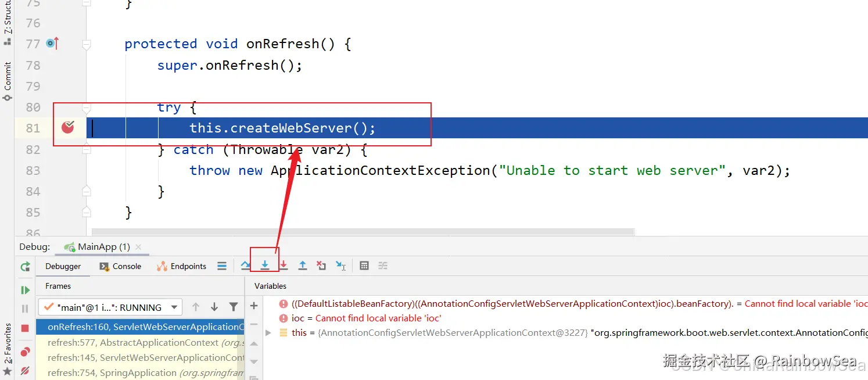Switch to the Endpoints tab
Image resolution: width=868 pixels, height=380 pixels.
[x=181, y=266]
